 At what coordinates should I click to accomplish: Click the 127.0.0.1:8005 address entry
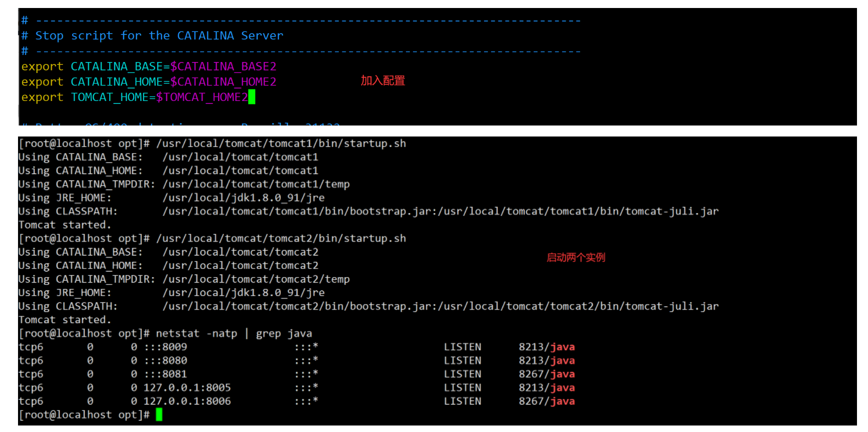pyautogui.click(x=187, y=387)
